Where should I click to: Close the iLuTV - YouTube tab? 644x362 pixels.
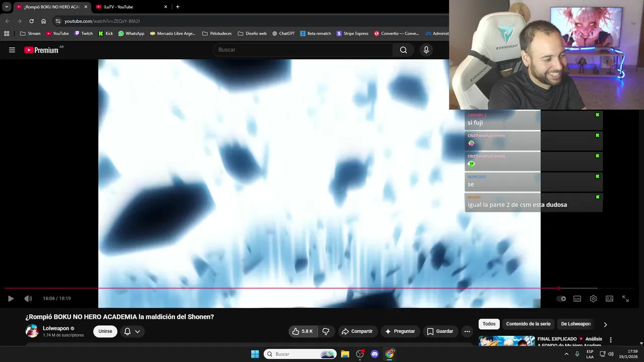coord(166,7)
